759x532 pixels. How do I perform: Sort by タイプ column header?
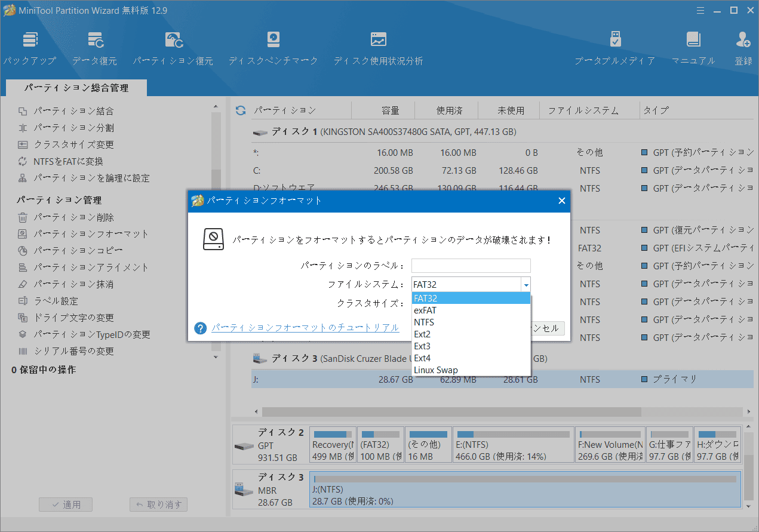(x=656, y=110)
